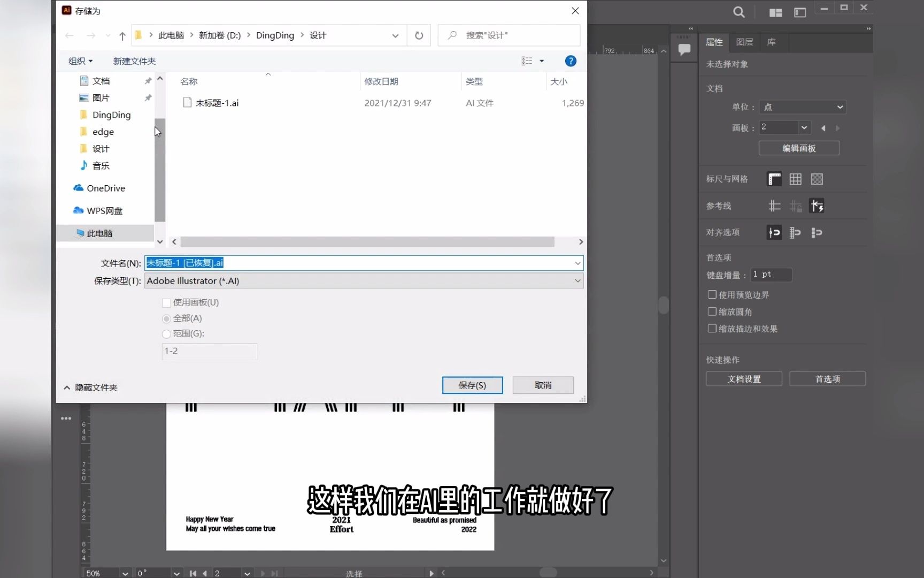
Task: Check the 使用画板(U) checkbox
Action: pos(166,302)
